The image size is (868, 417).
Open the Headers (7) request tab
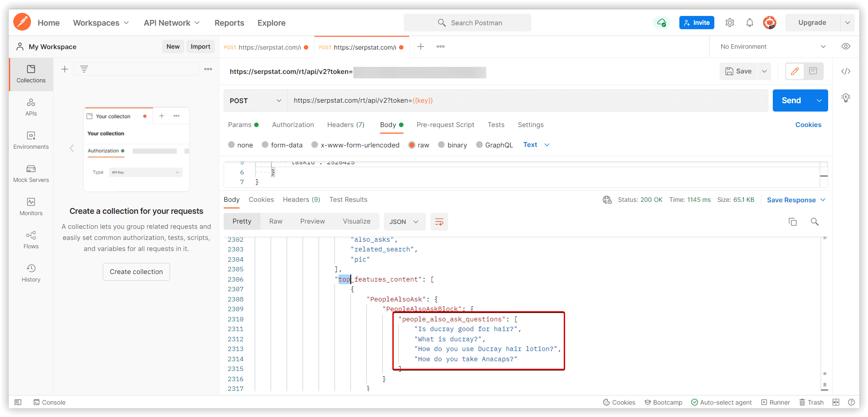point(346,125)
